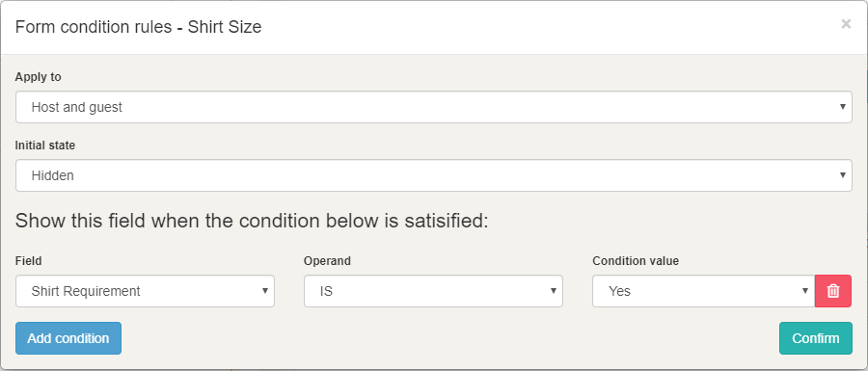Click the Initial state label
868x371 pixels.
coord(45,146)
